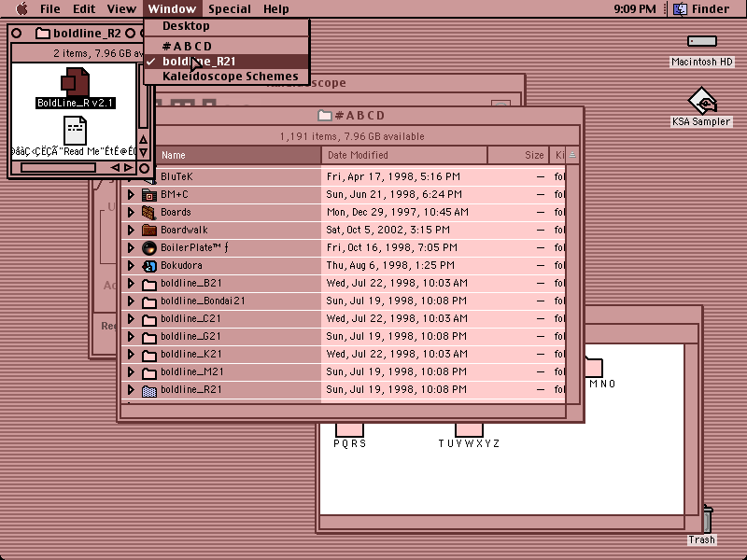This screenshot has height=560, width=747.
Task: Click the P Q R S folder icon
Action: (x=349, y=430)
